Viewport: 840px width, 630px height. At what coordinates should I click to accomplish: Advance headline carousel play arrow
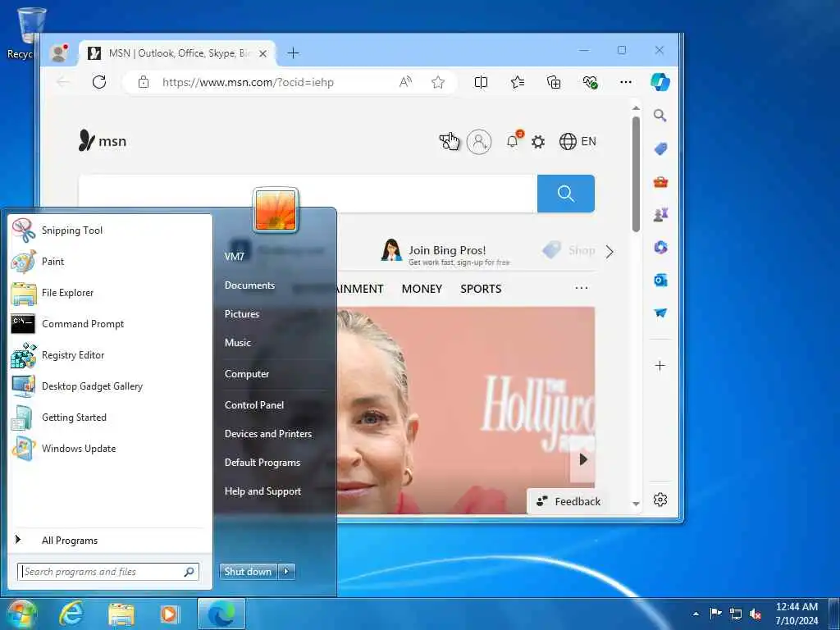coord(583,459)
